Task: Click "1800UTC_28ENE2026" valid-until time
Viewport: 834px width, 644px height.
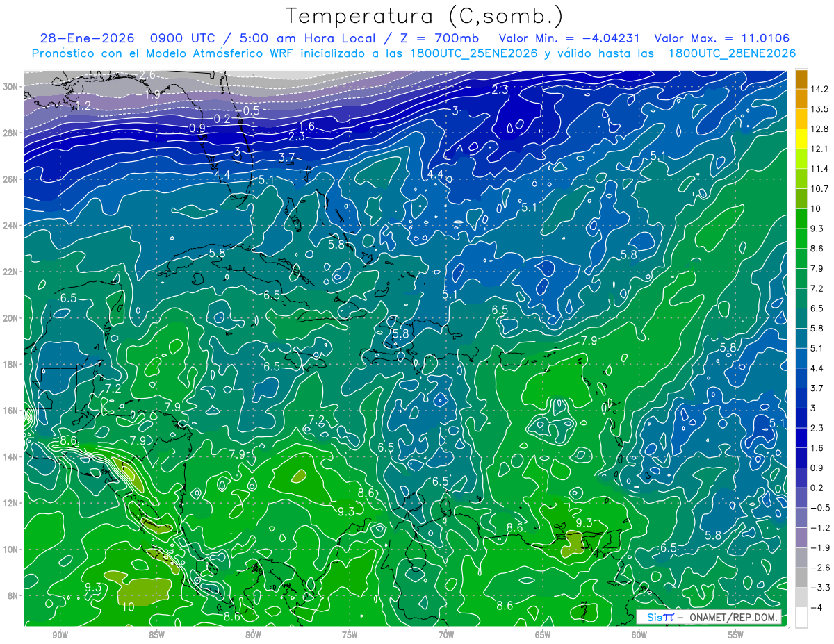Action: tap(733, 53)
